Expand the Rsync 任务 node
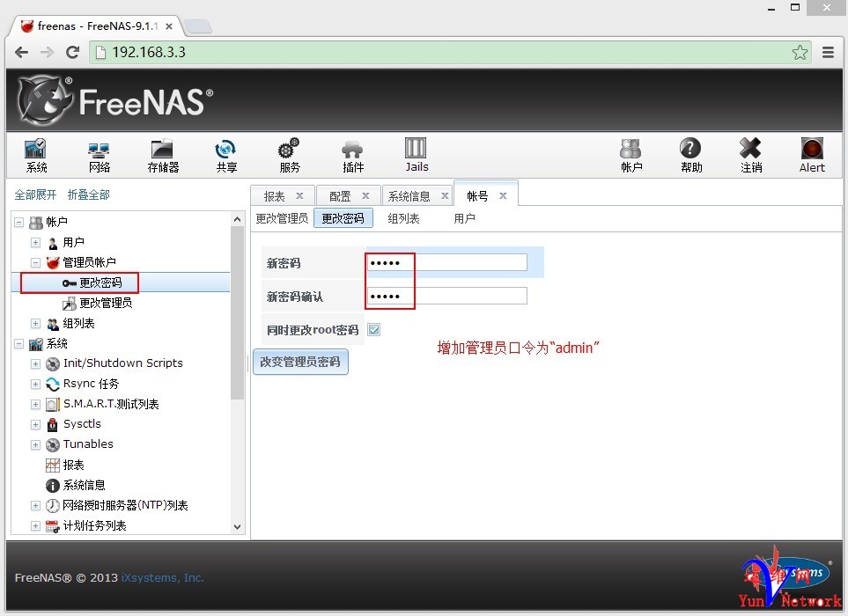Screen dimensions: 848x616 (x=36, y=385)
